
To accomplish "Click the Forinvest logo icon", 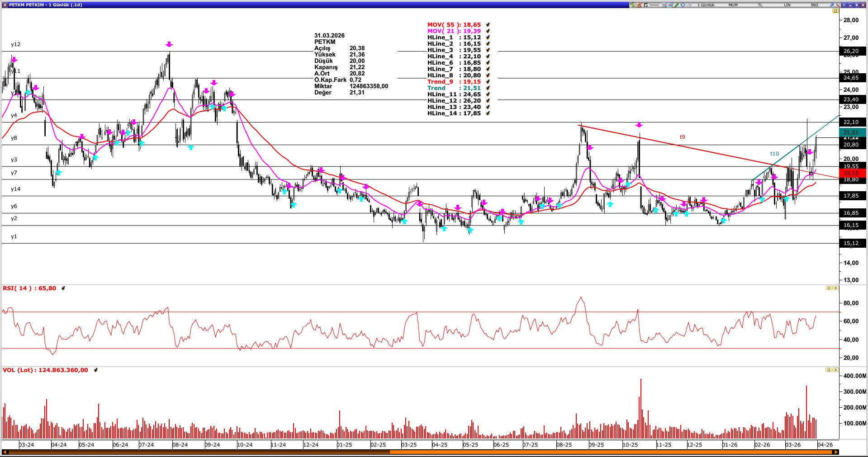I will click(651, 5).
